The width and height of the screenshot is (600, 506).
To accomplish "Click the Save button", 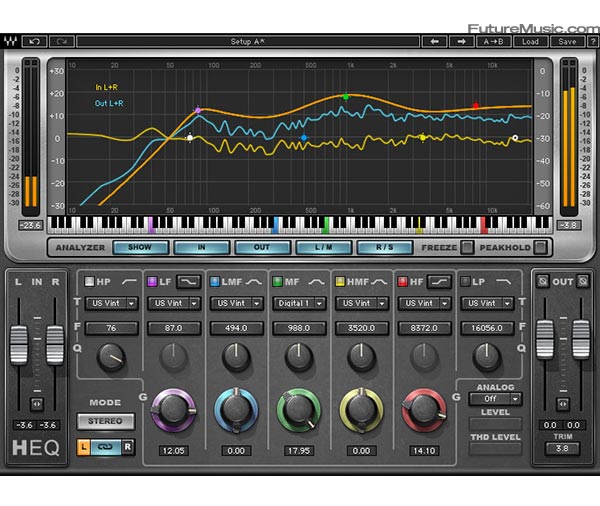I will coord(567,41).
